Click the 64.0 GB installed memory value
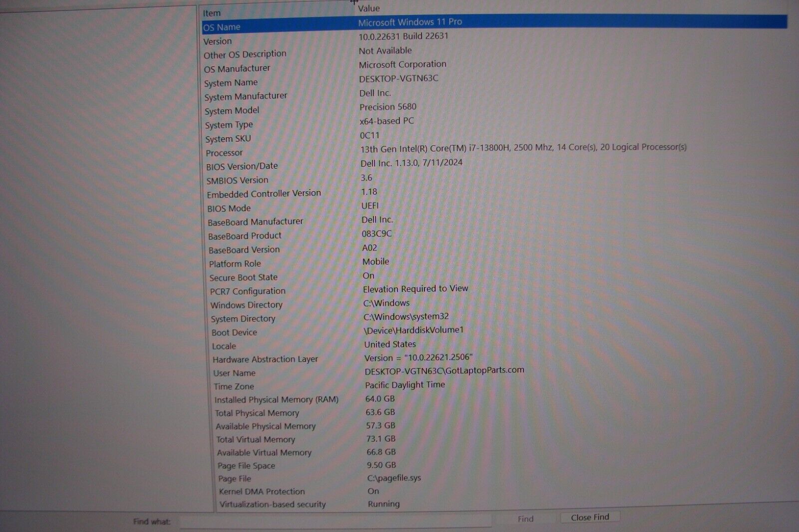 (380, 399)
